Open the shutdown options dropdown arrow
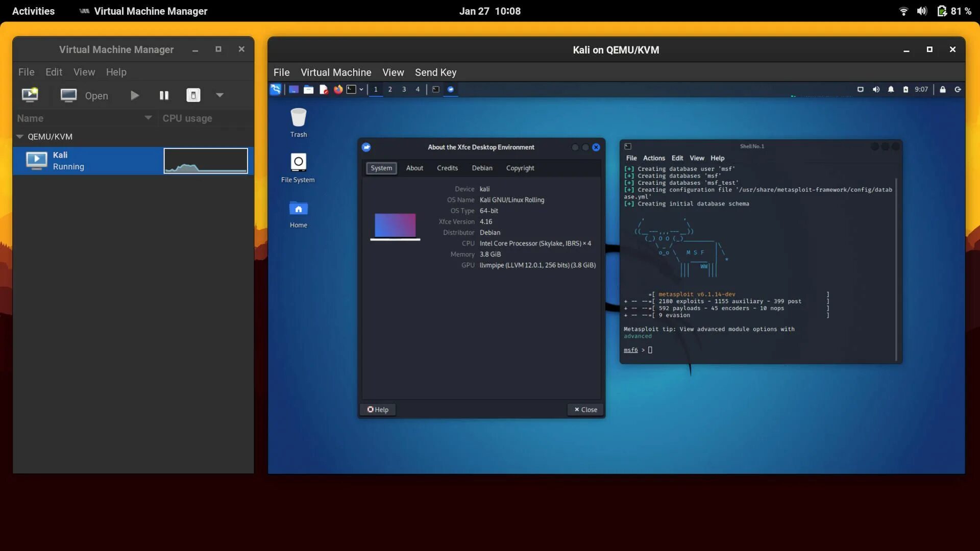980x551 pixels. [x=219, y=95]
